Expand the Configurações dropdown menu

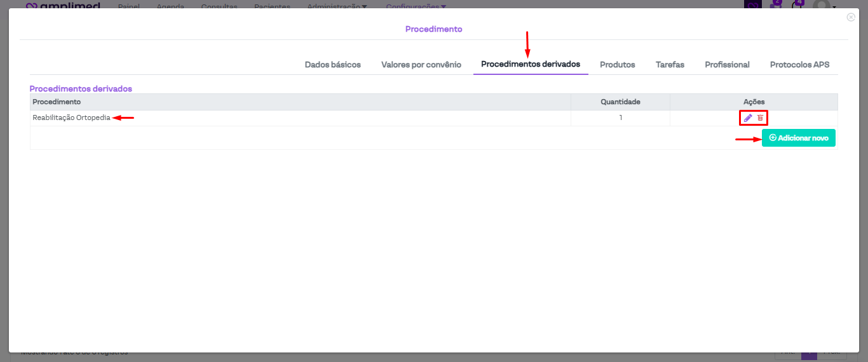point(416,6)
